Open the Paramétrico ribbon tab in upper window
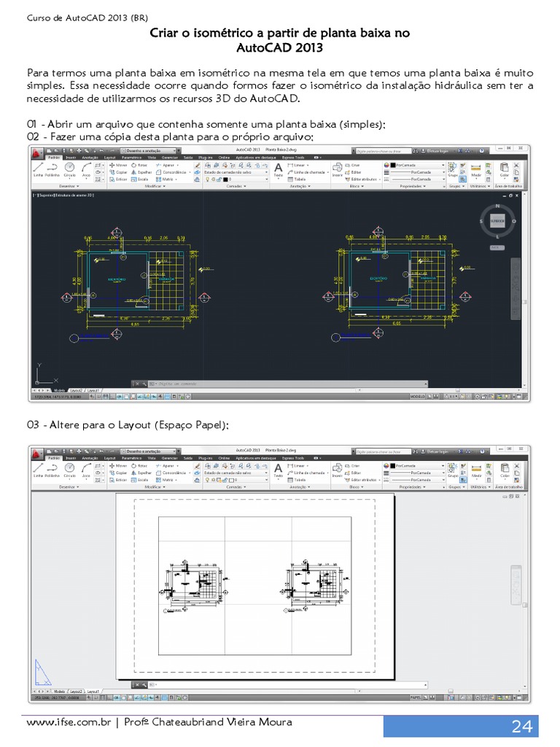The width and height of the screenshot is (560, 747). click(131, 158)
